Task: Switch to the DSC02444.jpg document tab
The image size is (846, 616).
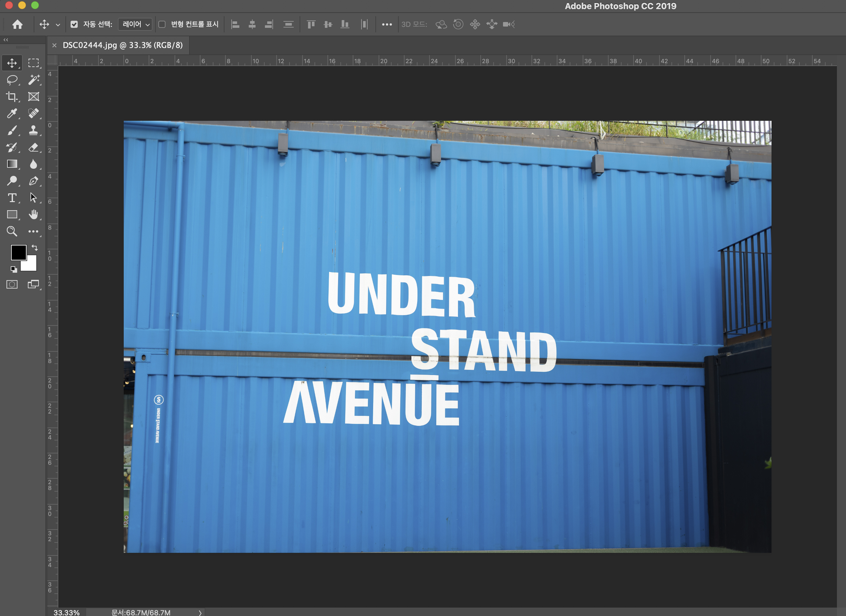Action: click(122, 45)
